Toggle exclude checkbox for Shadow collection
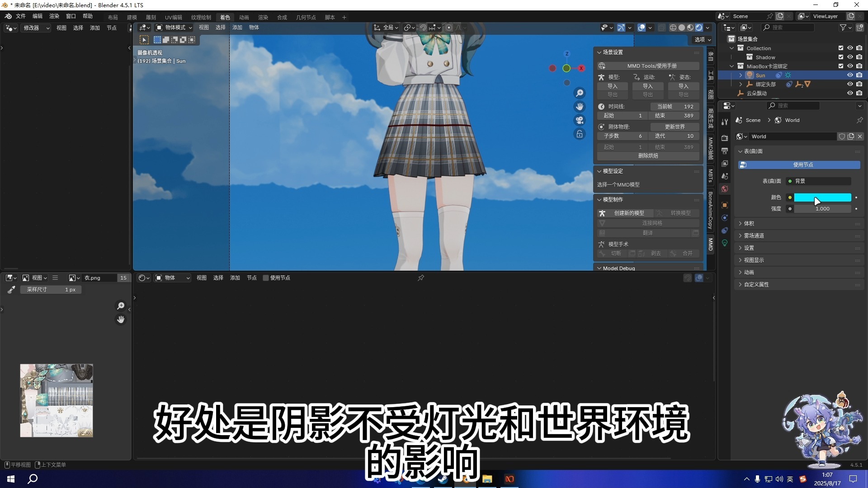The width and height of the screenshot is (868, 488). point(841,57)
